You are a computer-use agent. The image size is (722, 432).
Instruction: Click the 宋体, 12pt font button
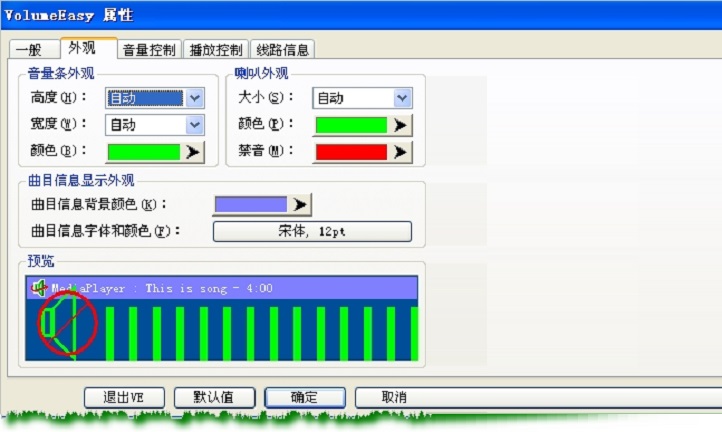(312, 232)
